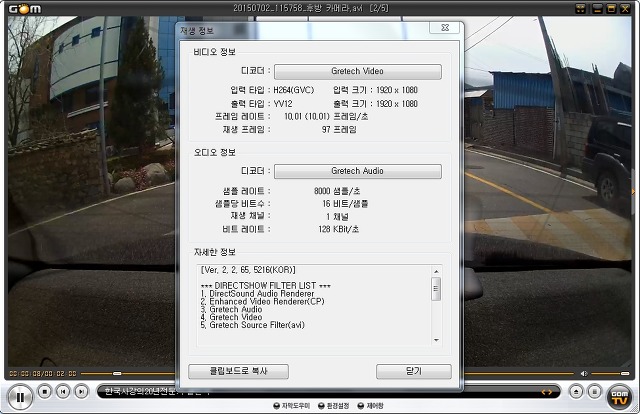The image size is (640, 414).
Task: Click the frame rate value 10.01 (10.01)
Action: [x=307, y=117]
